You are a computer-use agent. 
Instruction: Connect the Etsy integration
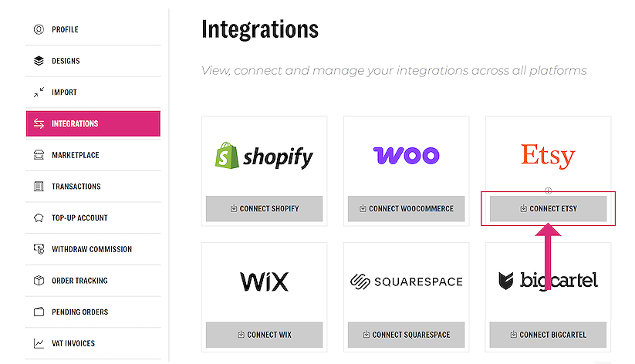pyautogui.click(x=548, y=208)
